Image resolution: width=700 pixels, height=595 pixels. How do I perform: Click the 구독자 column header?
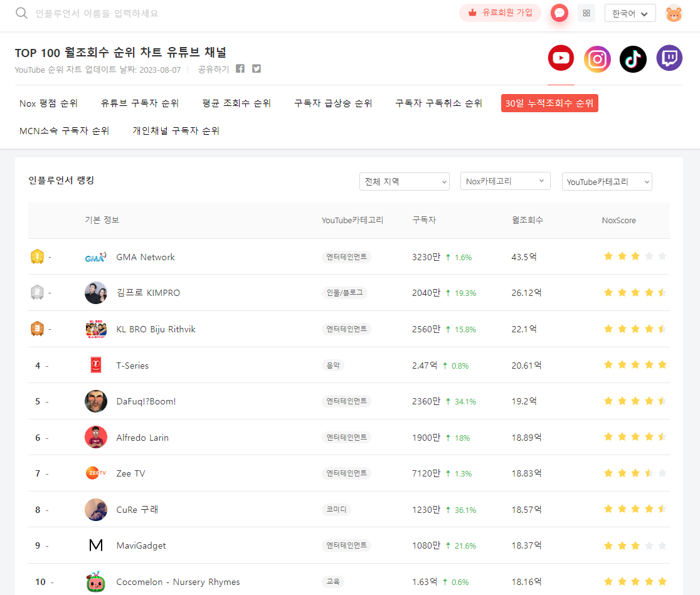point(423,220)
